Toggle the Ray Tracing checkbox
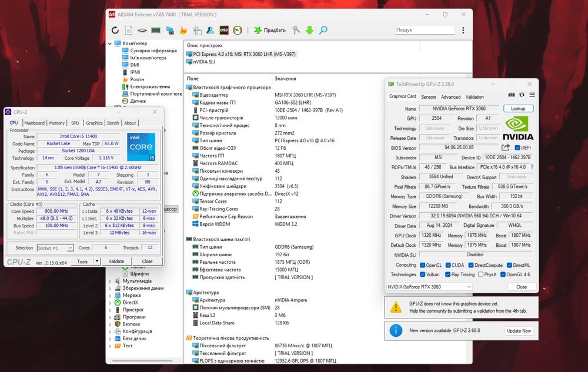588x372 pixels. pyautogui.click(x=447, y=274)
